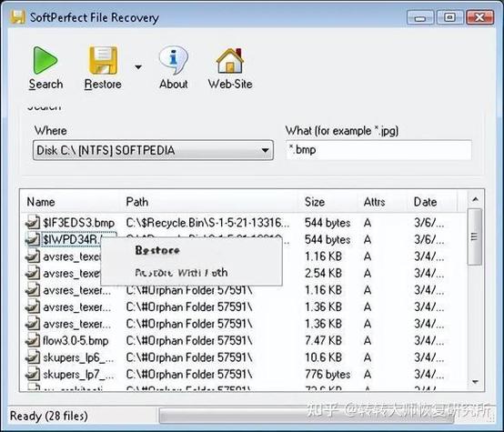Open the About info icon
Screen dimensions: 504x432
click(x=173, y=60)
